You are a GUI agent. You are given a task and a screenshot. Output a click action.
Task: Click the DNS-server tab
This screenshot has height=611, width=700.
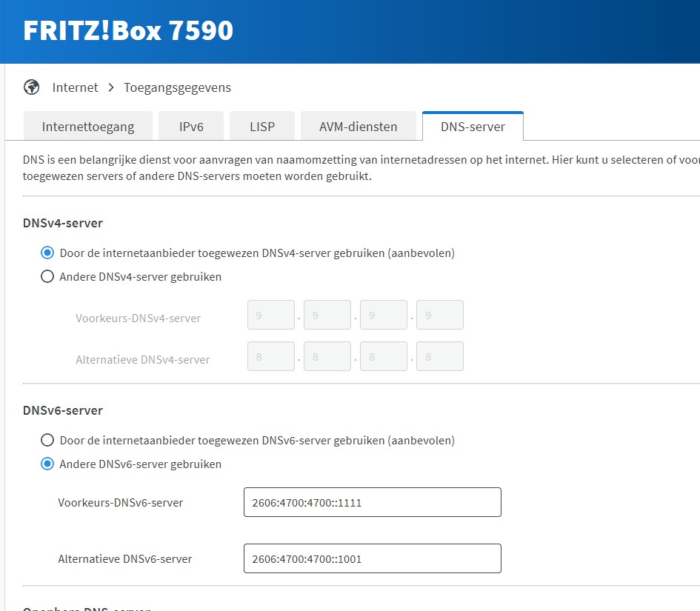click(x=473, y=127)
